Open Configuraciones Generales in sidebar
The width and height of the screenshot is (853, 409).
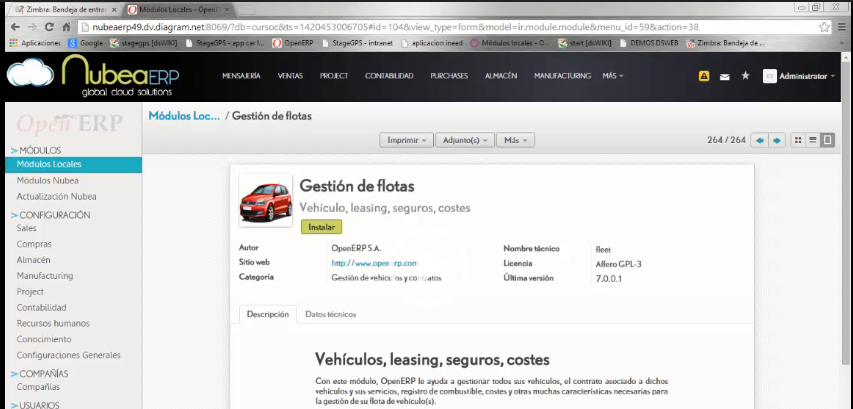click(x=69, y=355)
